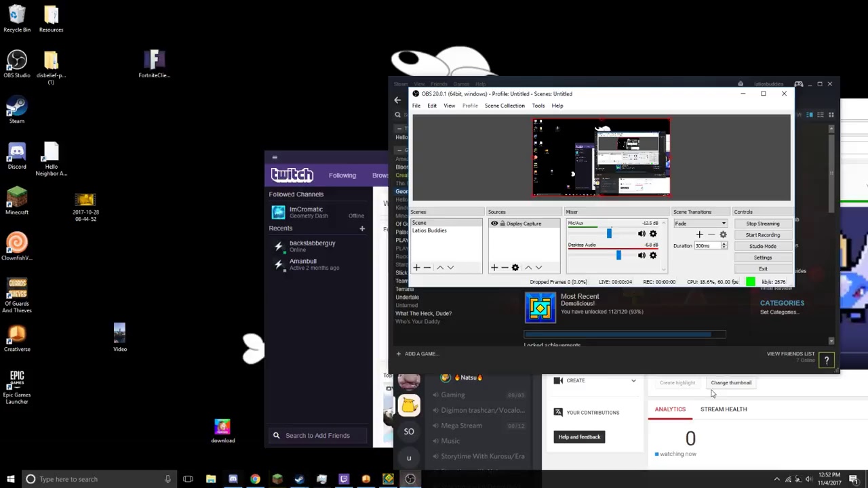Open scene transition properties gear

(723, 235)
